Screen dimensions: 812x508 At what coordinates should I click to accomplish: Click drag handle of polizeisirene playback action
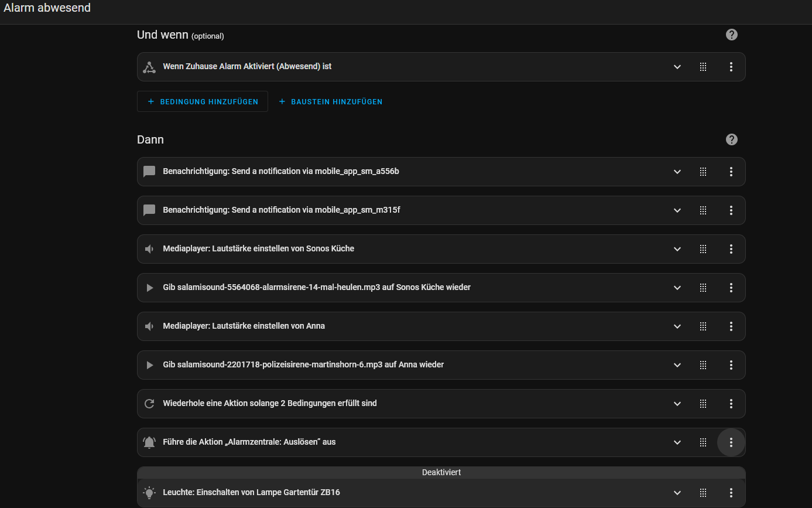[x=703, y=365]
